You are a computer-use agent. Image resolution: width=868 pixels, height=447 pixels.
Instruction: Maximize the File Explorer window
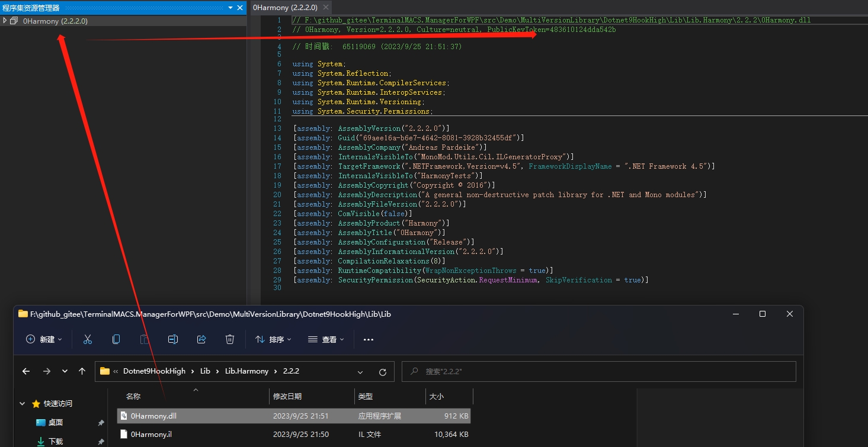click(x=763, y=314)
